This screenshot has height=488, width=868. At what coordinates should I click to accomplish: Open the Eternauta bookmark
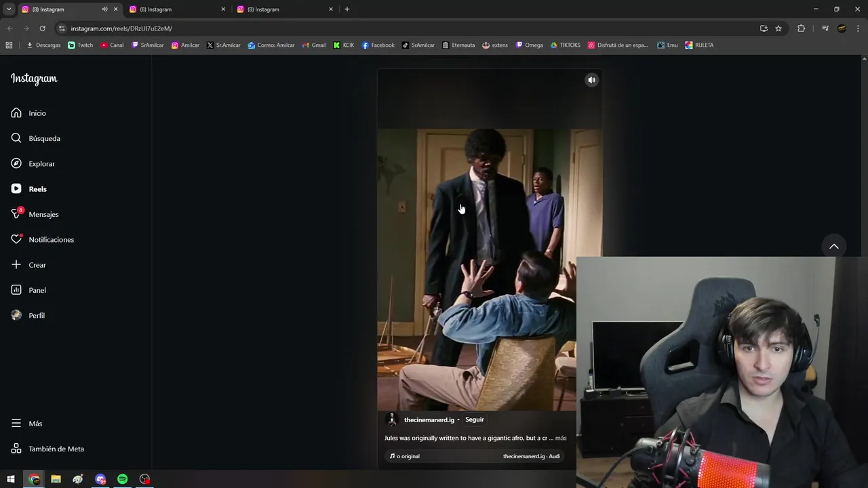click(x=458, y=45)
